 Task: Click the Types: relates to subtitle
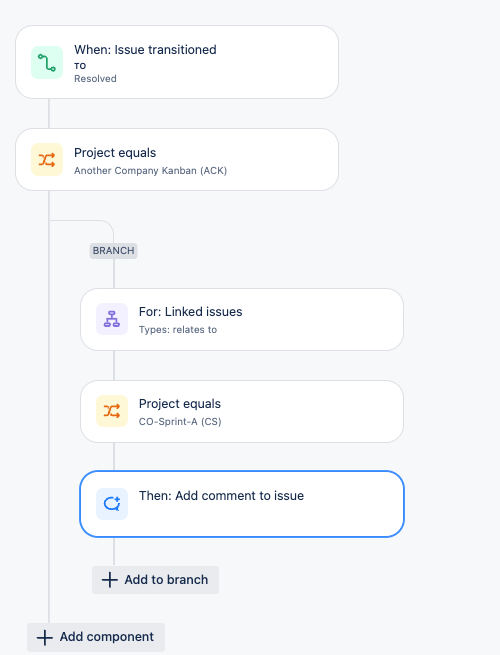click(x=178, y=330)
